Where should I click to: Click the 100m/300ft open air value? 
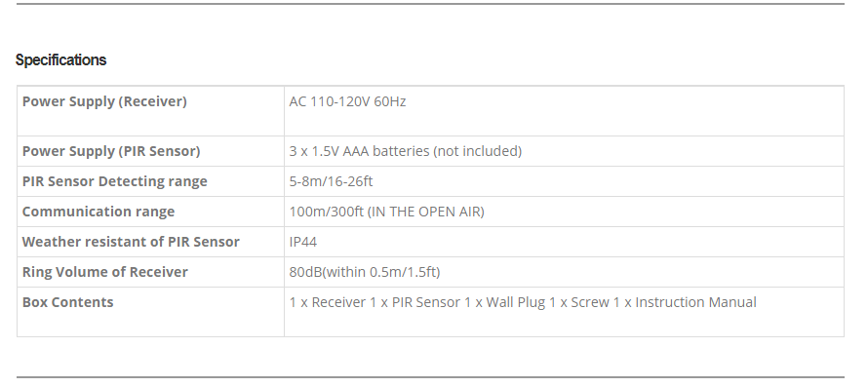pos(386,212)
